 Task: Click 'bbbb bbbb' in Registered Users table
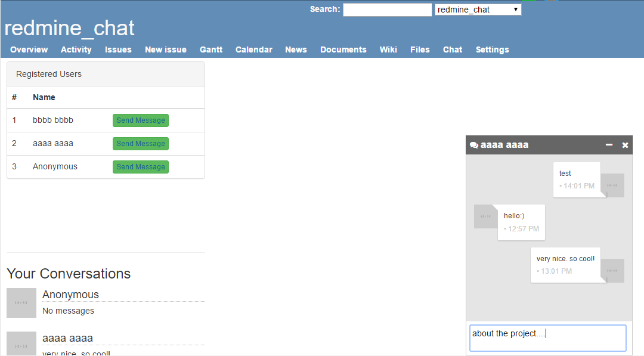53,120
